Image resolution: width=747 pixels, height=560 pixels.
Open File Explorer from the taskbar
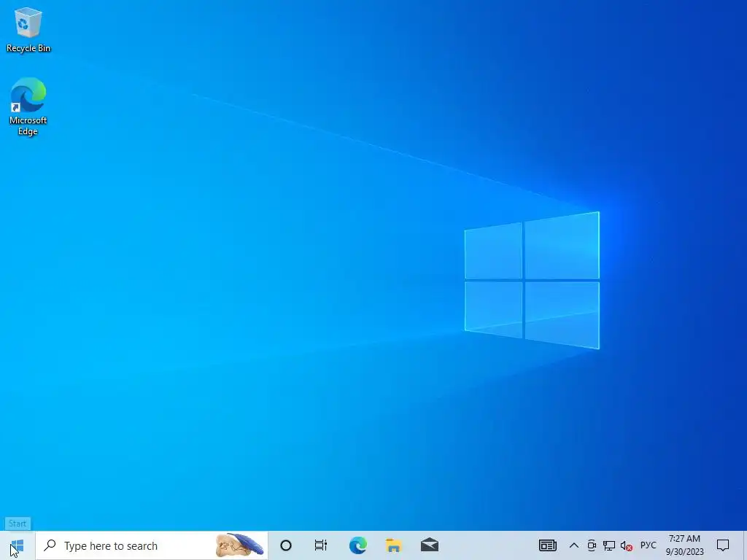393,545
